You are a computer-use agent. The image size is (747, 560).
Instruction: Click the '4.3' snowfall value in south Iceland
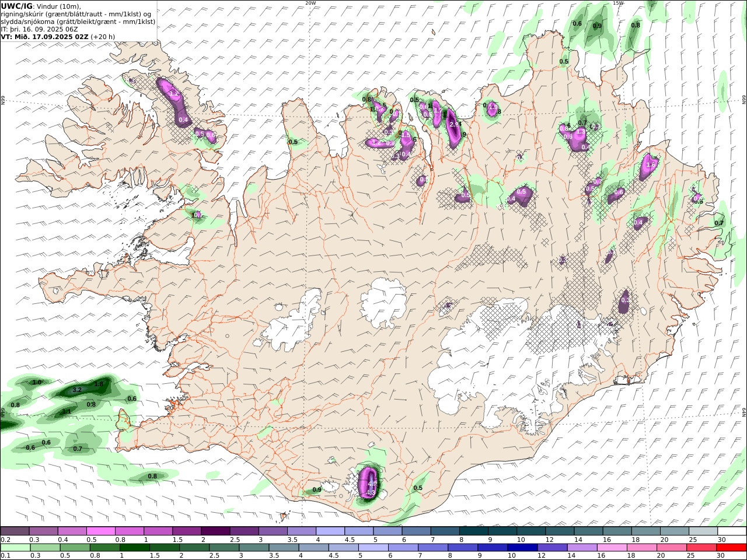click(x=371, y=493)
